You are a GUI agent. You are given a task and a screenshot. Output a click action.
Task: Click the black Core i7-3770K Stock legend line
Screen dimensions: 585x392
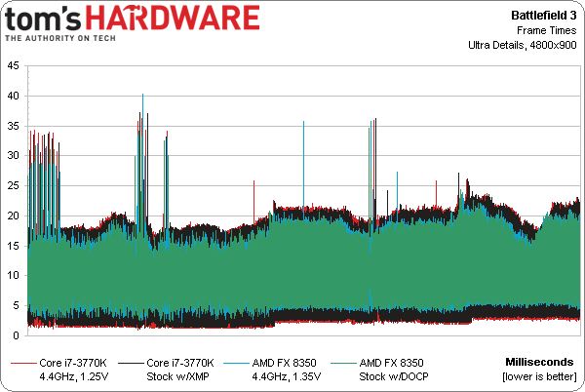click(131, 363)
